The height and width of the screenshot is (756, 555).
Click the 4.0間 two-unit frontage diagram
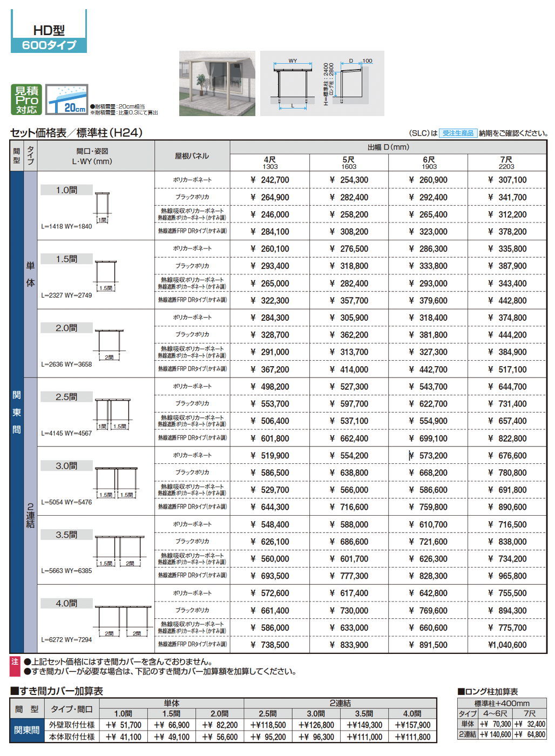point(124,621)
